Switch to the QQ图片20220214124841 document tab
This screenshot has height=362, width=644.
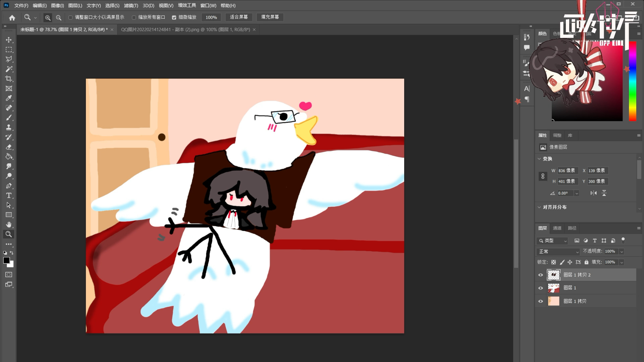185,29
